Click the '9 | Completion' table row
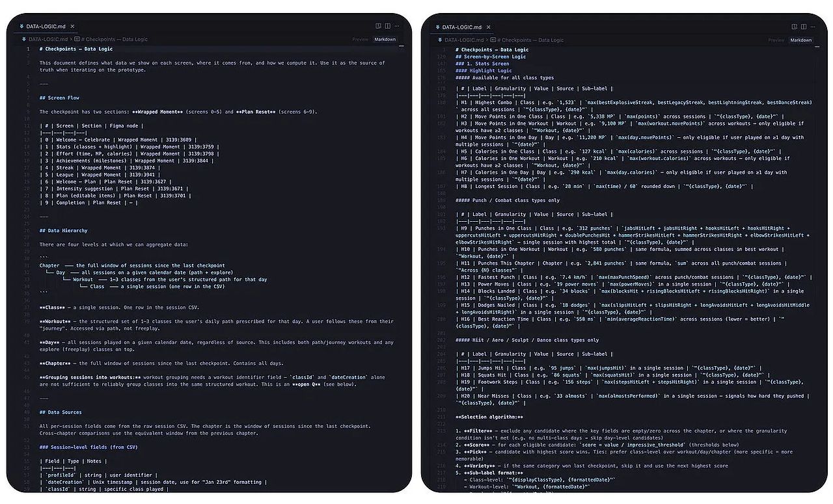833x504 pixels. pyautogui.click(x=89, y=202)
